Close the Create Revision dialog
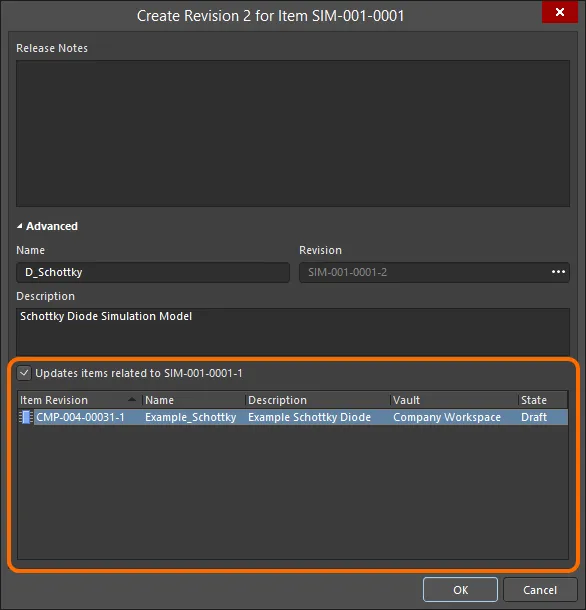 coord(560,12)
